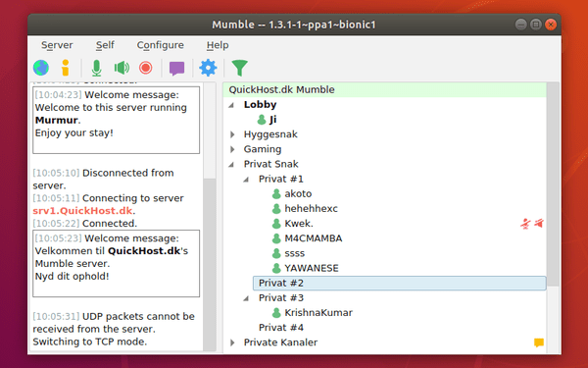The width and height of the screenshot is (588, 368).
Task: Collapse the Lobby channel arrow
Action: [231, 105]
